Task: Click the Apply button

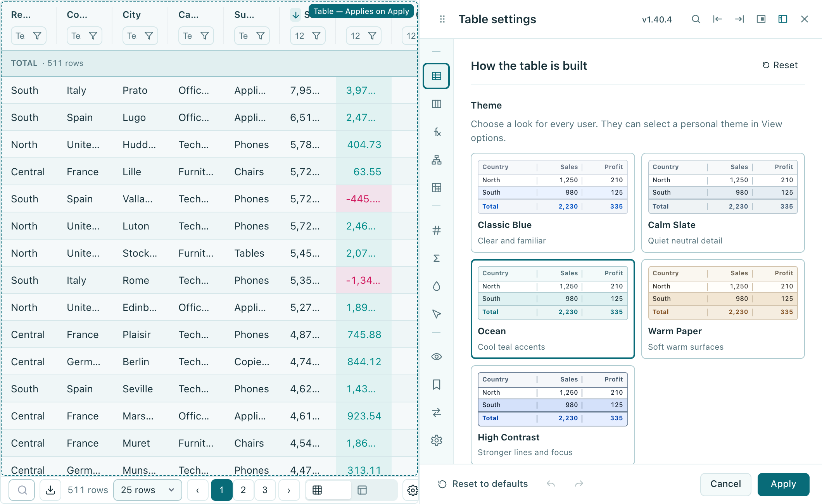Action: coord(783,484)
